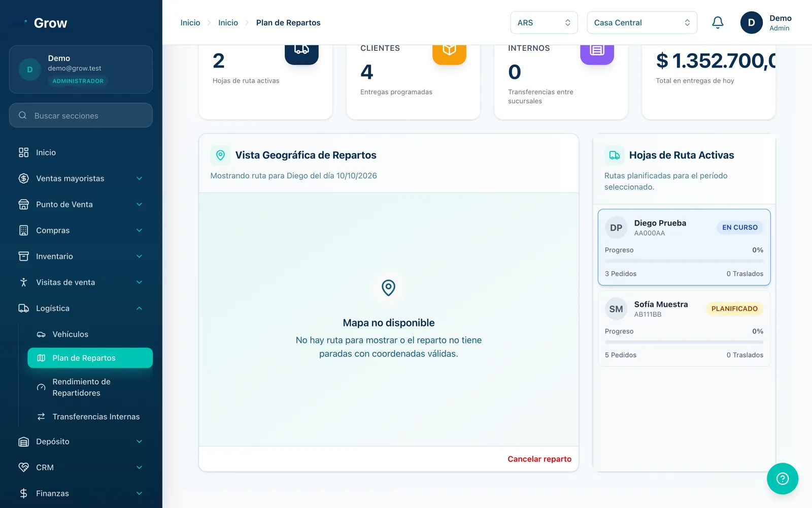Click the orange package icon on Clientes card
The width and height of the screenshot is (812, 508).
pyautogui.click(x=449, y=51)
